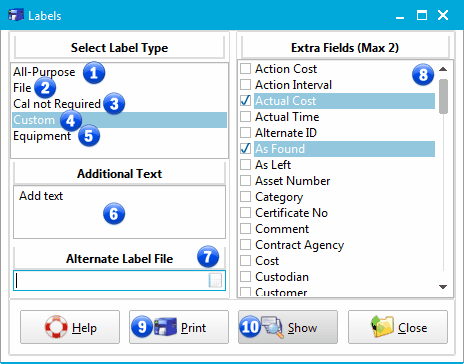The width and height of the screenshot is (464, 364).
Task: Tick the As Left checkbox
Action: pyautogui.click(x=246, y=165)
